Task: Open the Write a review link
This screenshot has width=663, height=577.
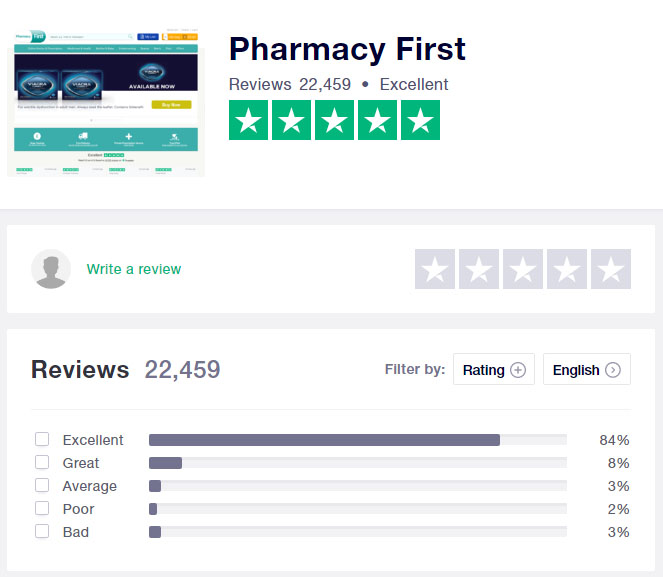Action: pyautogui.click(x=134, y=269)
